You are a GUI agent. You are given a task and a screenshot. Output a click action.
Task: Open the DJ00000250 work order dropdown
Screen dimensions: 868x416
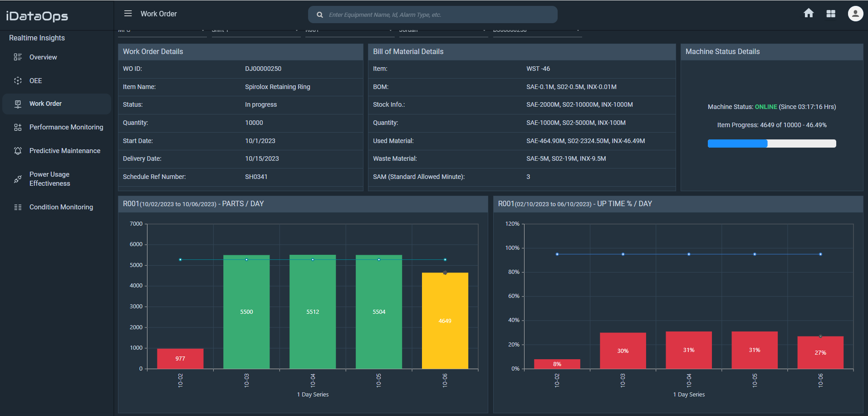point(537,30)
